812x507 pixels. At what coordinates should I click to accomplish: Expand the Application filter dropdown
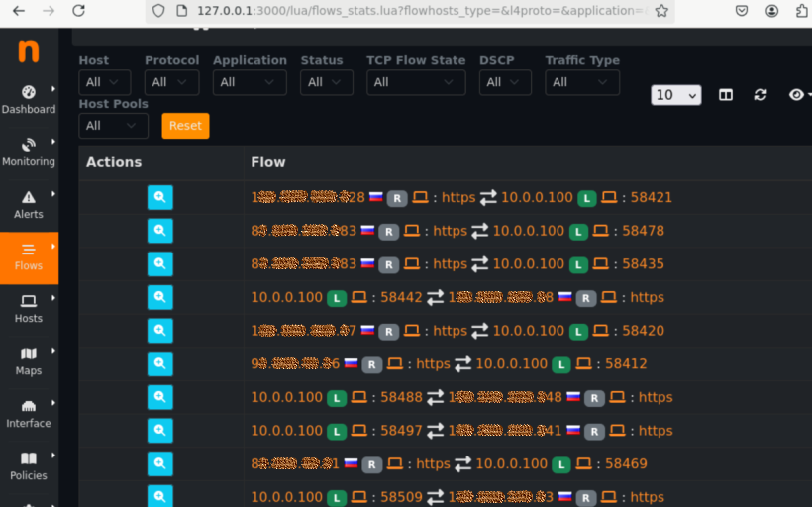coord(250,82)
